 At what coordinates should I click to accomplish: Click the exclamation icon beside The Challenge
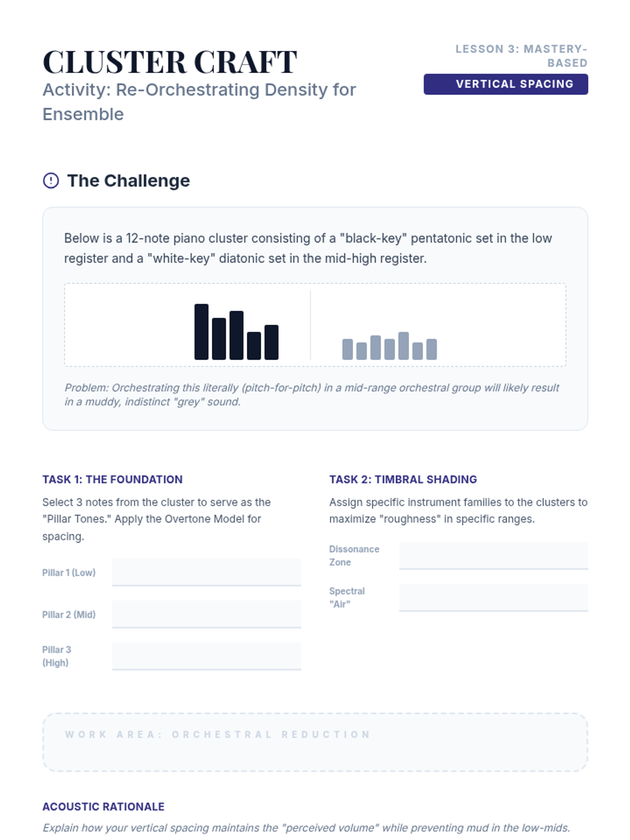click(x=51, y=181)
